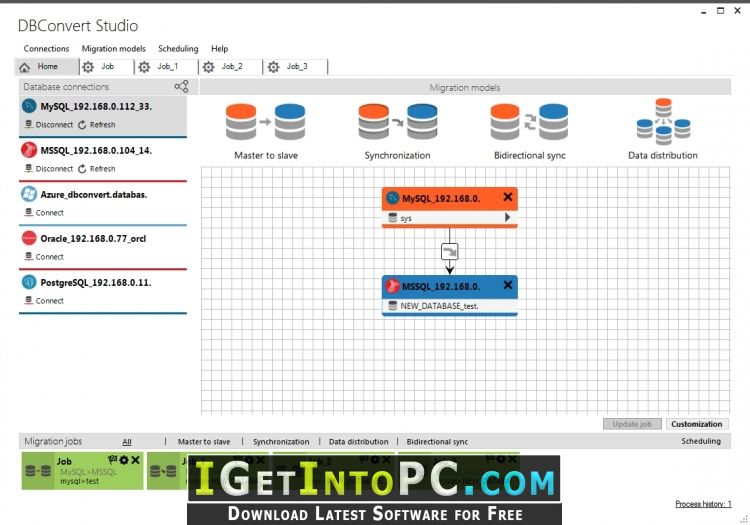Remove the MySQL node from the diagram

click(508, 197)
